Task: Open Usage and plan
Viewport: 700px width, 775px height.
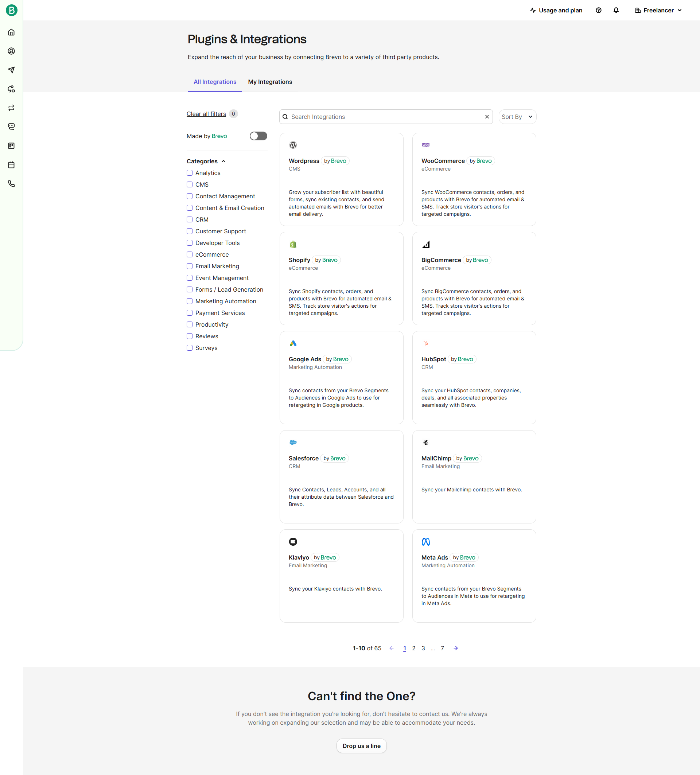Action: point(556,10)
